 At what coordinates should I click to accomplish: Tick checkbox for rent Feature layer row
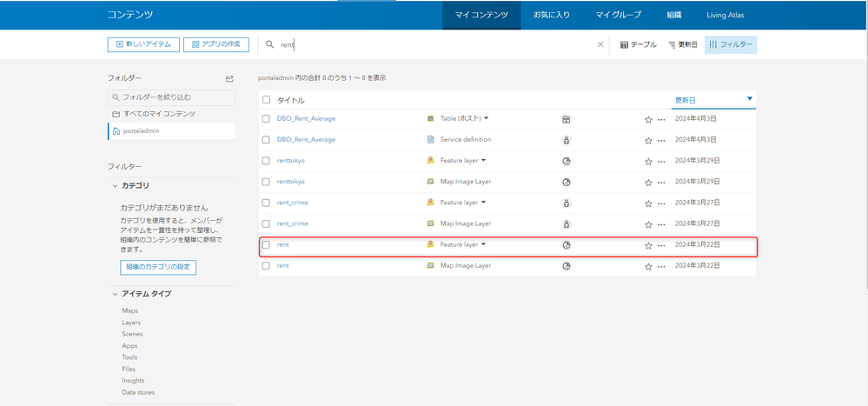tap(267, 245)
